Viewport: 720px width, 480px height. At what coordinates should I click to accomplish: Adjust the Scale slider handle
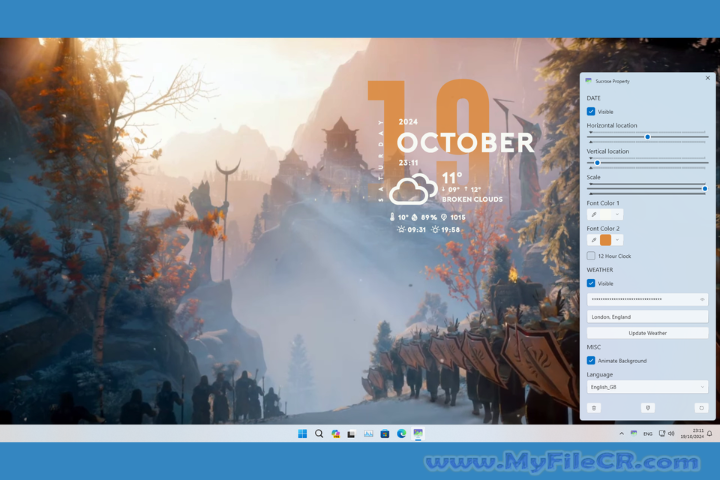[705, 188]
